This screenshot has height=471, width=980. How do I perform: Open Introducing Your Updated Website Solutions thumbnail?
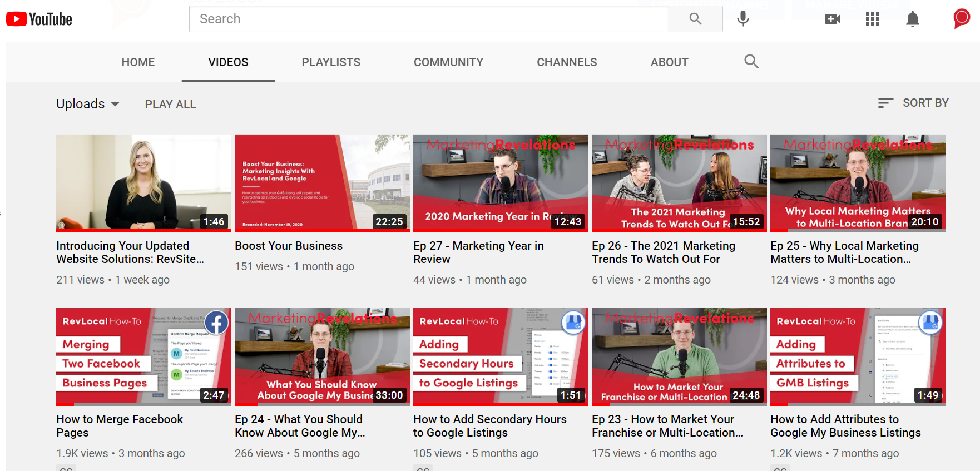pyautogui.click(x=143, y=183)
